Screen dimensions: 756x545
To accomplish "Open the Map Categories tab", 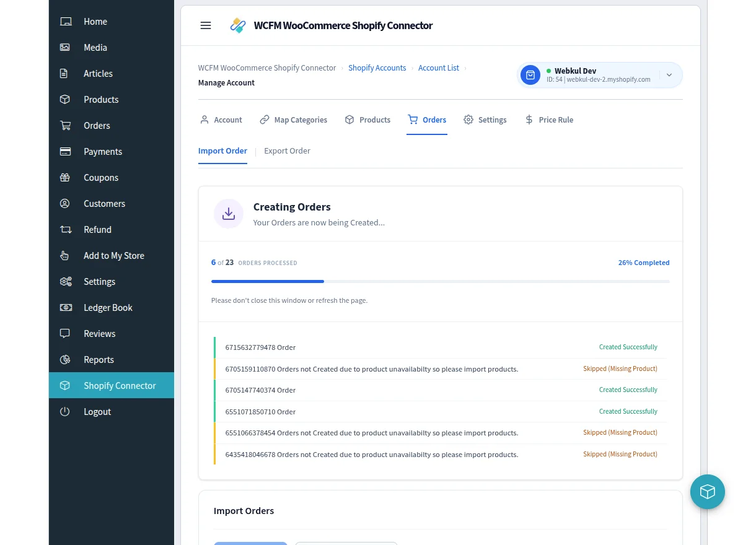I will (294, 120).
